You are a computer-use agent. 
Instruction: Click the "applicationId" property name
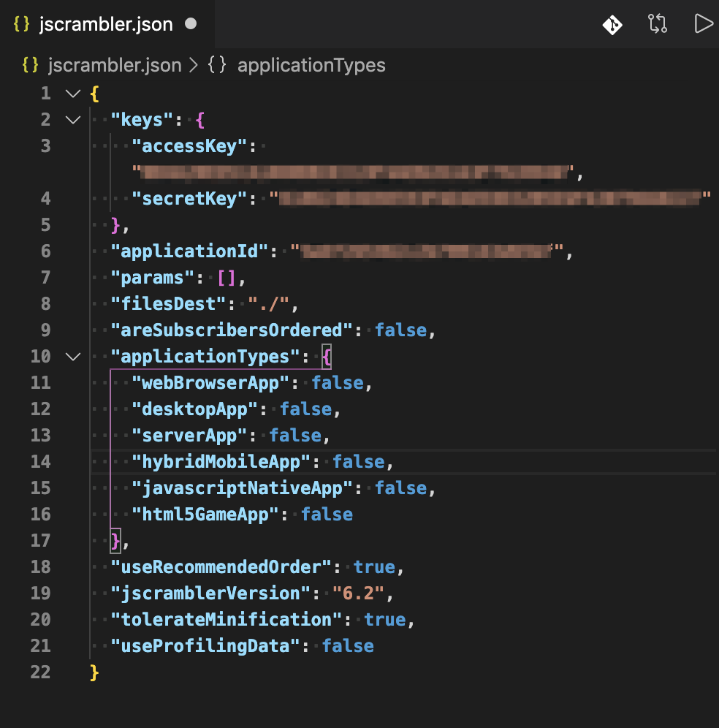pyautogui.click(x=189, y=251)
